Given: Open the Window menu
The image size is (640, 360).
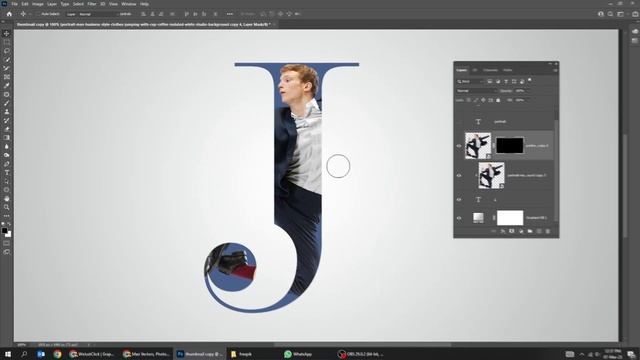Looking at the screenshot, I should coord(129,4).
